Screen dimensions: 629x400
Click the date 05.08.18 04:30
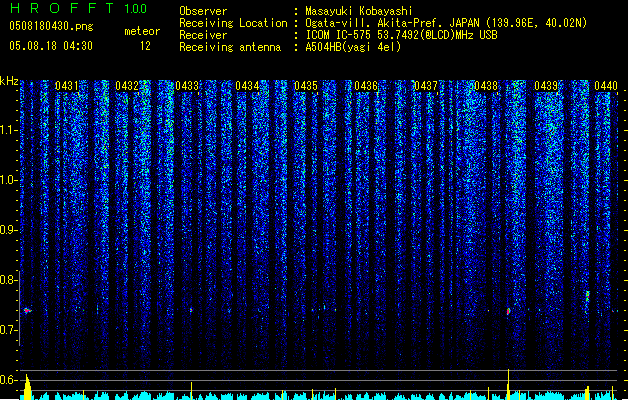point(51,46)
